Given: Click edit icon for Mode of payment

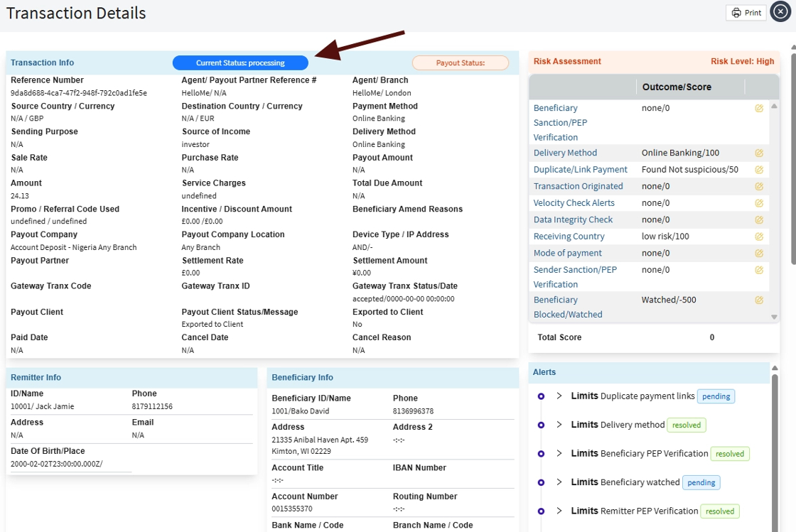Looking at the screenshot, I should tap(759, 253).
